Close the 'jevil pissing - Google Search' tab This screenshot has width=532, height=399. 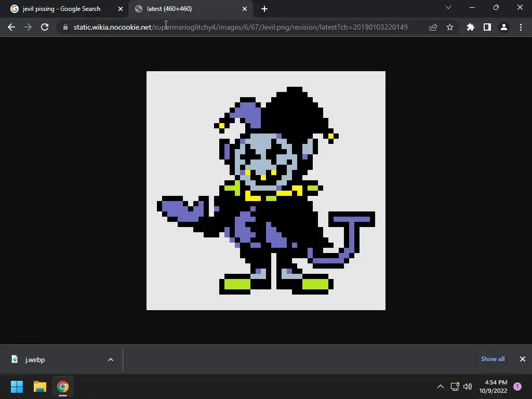coord(121,9)
